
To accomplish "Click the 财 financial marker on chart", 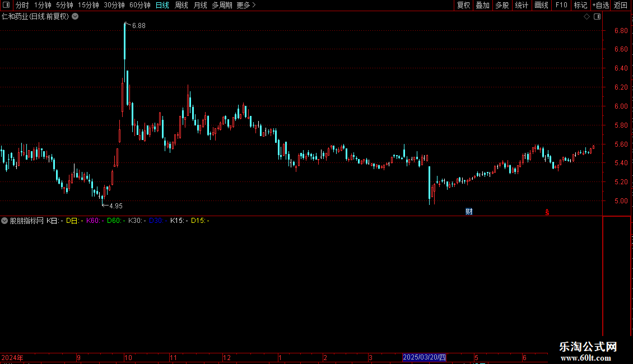I will pos(469,212).
